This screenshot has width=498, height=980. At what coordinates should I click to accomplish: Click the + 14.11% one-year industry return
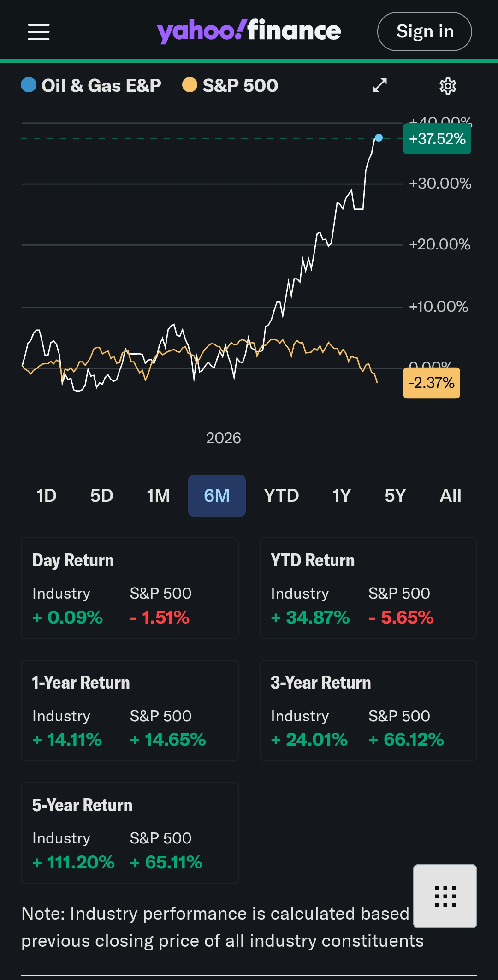pyautogui.click(x=67, y=740)
